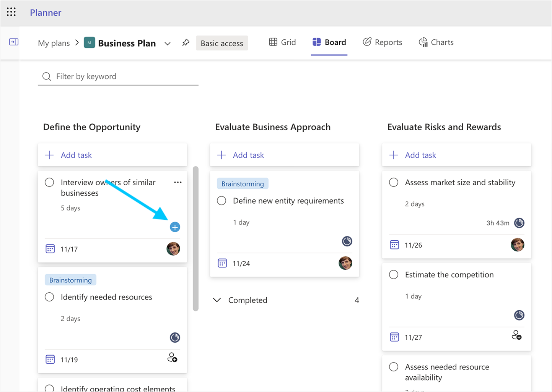The image size is (552, 392).
Task: Click assign person icon on Estimate the competition
Action: pos(516,336)
